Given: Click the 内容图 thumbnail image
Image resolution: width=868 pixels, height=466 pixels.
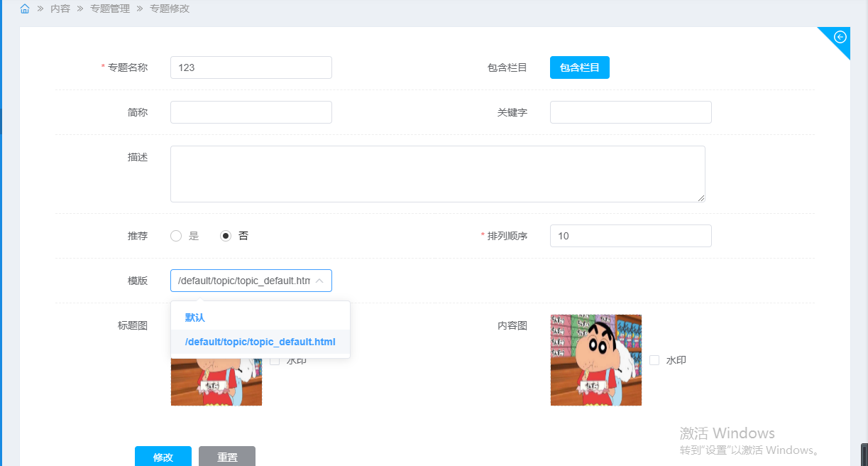Looking at the screenshot, I should pos(596,360).
